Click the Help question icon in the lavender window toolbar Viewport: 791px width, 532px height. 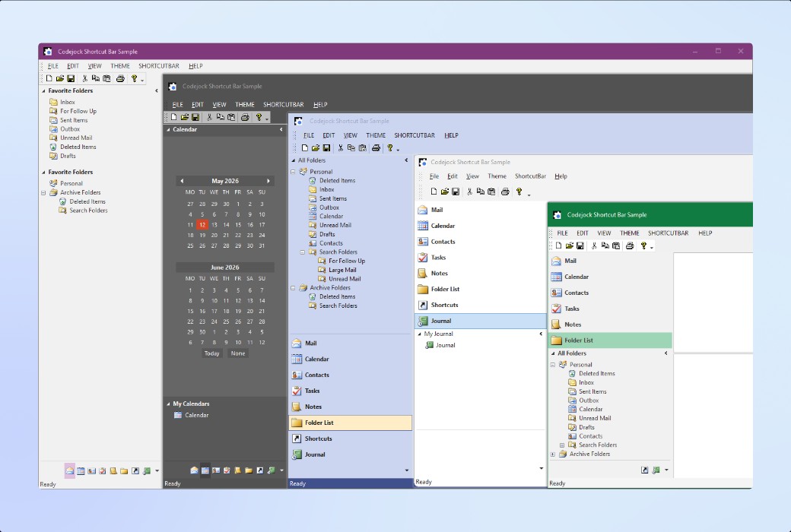coord(390,147)
